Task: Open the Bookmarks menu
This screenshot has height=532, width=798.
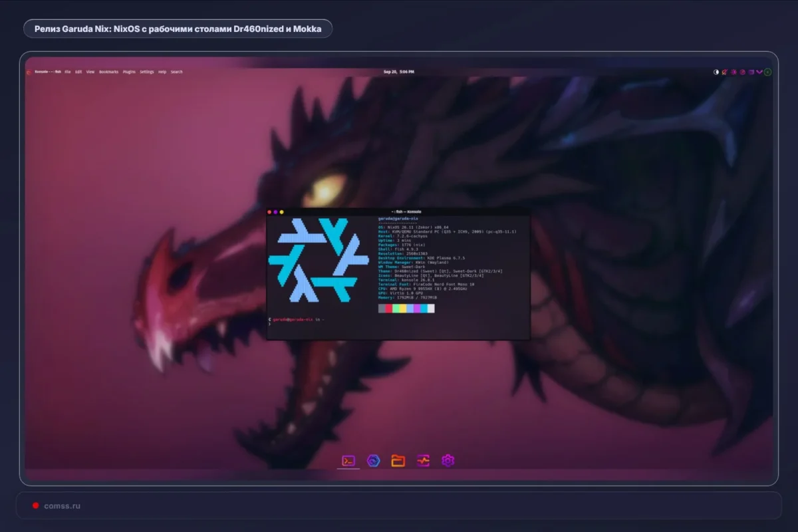Action: (109, 72)
